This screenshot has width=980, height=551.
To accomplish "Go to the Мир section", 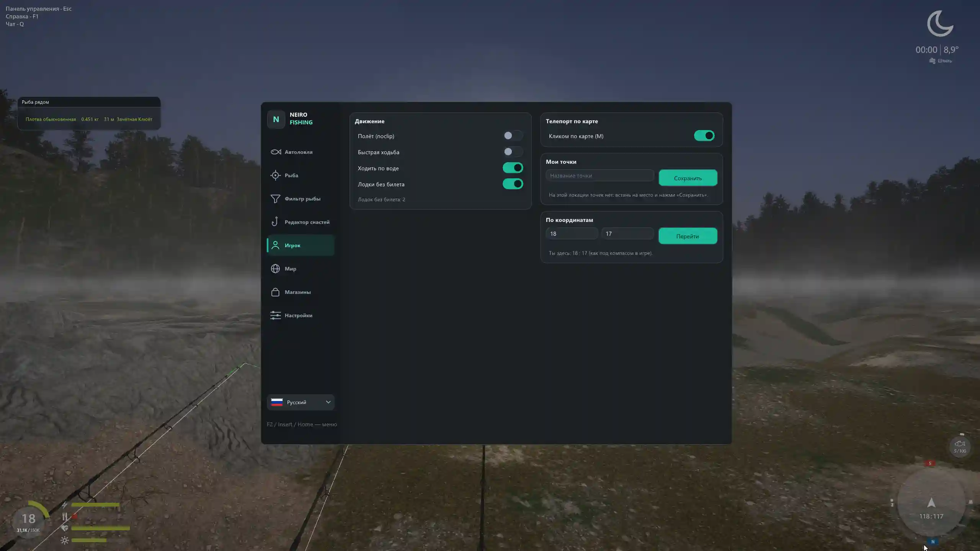I will tap(301, 269).
